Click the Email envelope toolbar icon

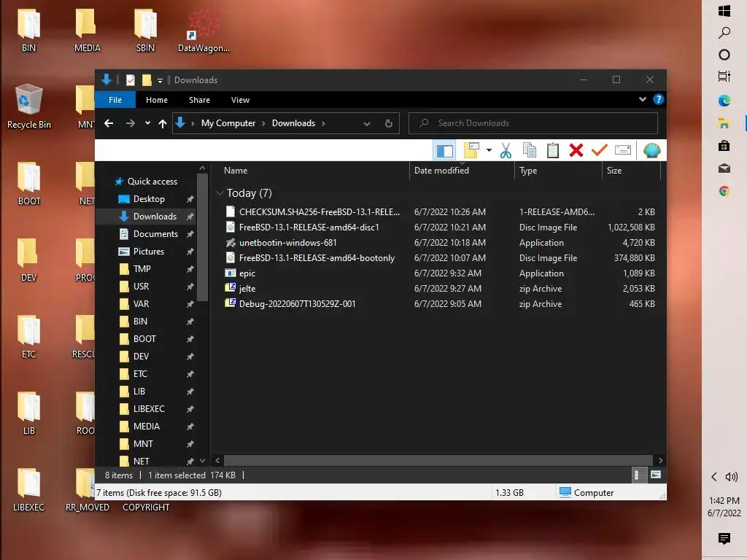click(x=623, y=150)
